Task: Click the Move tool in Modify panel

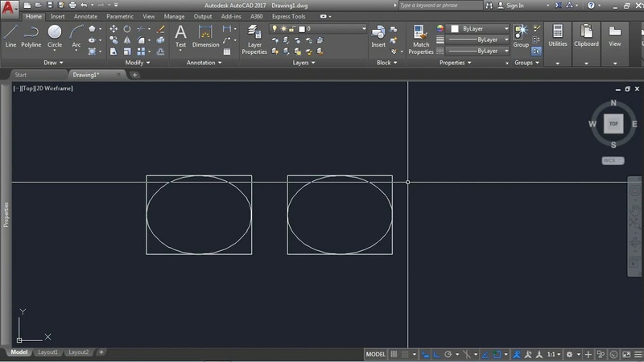Action: [x=114, y=29]
